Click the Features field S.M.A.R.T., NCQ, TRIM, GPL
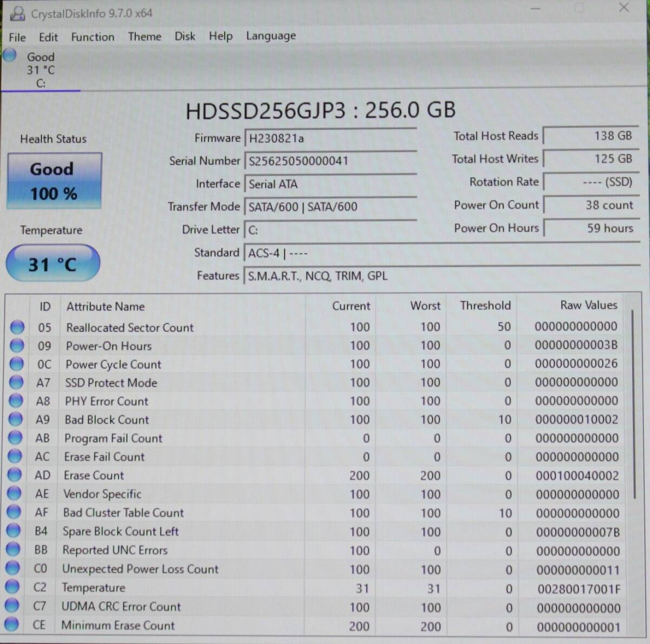Image resolution: width=650 pixels, height=644 pixels. (442, 276)
